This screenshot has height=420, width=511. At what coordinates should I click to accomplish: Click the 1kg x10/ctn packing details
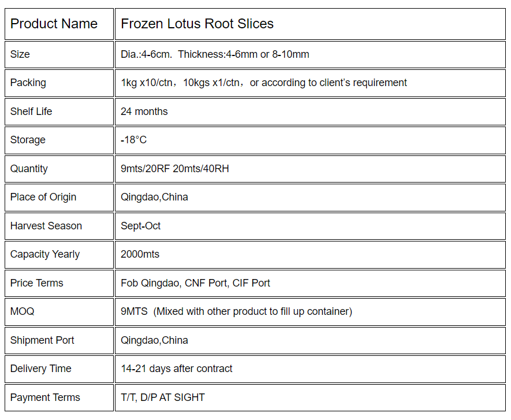pos(263,83)
